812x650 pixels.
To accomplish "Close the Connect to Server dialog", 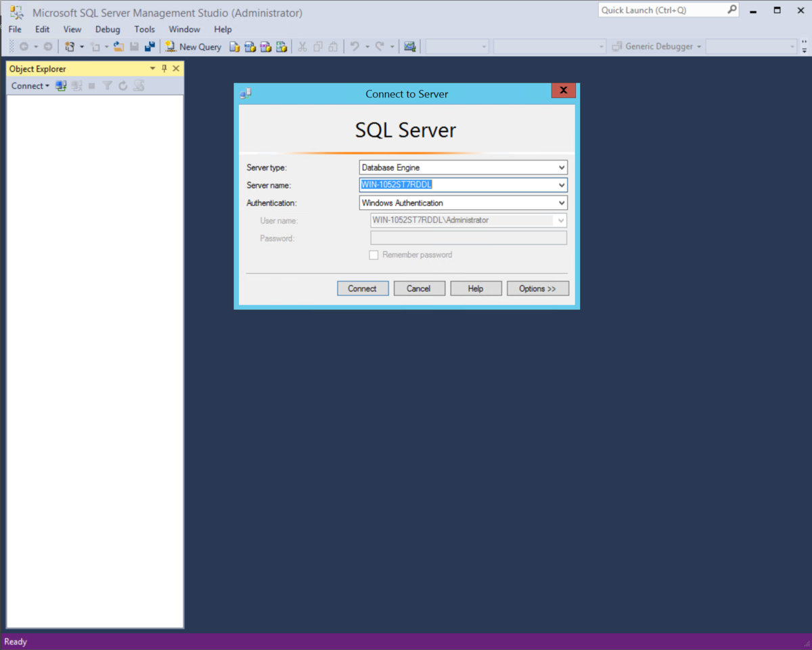I will point(564,91).
